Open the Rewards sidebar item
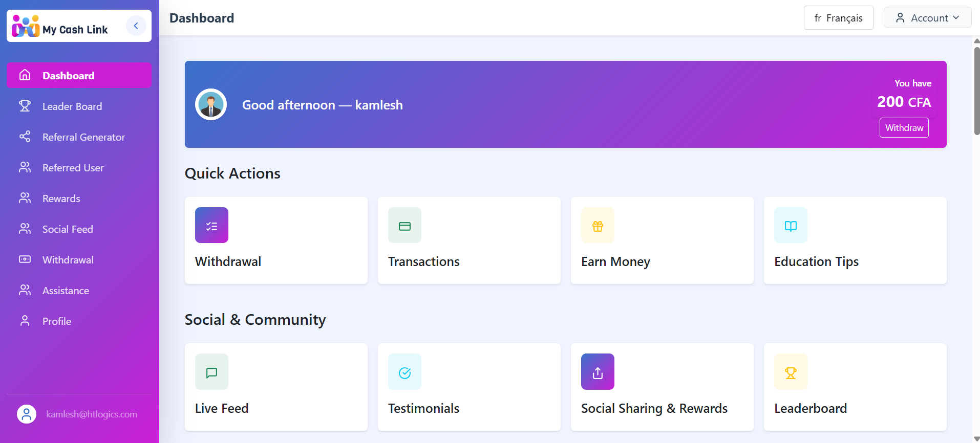Image resolution: width=980 pixels, height=443 pixels. click(61, 198)
